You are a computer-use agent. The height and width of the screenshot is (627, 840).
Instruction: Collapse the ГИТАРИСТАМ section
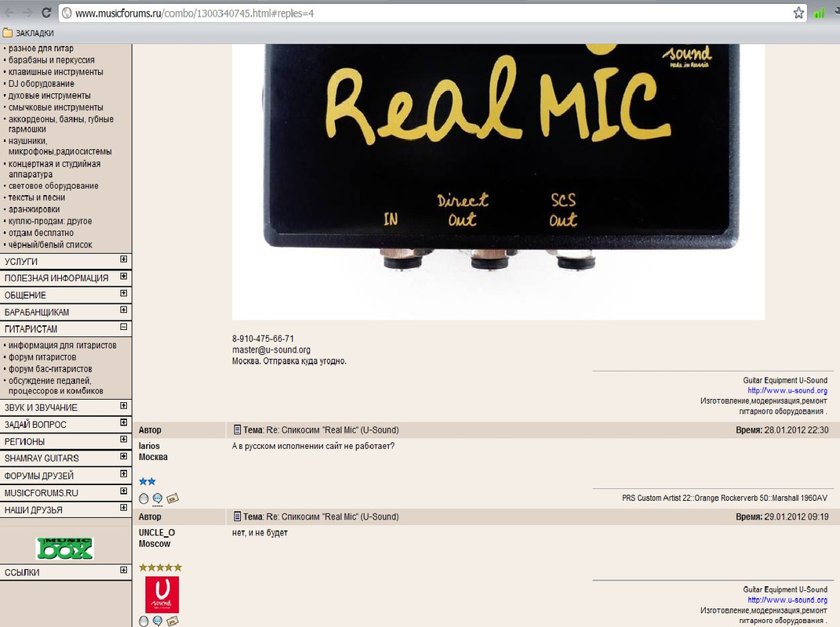tap(124, 327)
